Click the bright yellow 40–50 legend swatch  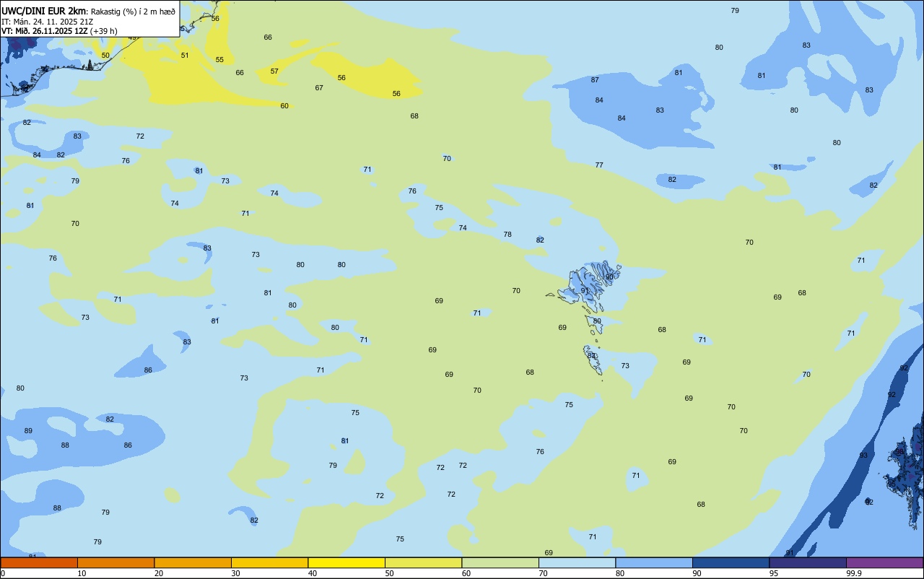(x=346, y=562)
